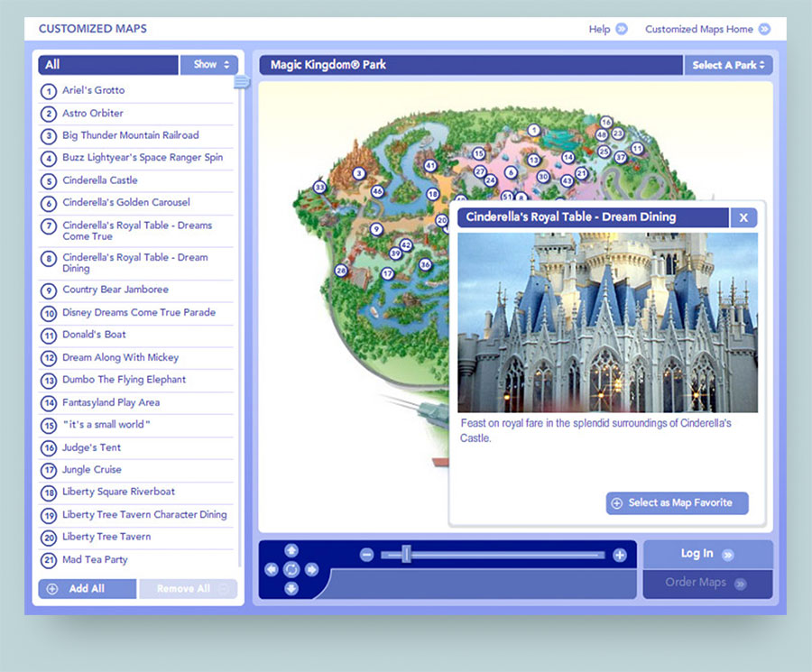Click the attraction list scrollbar handle
Viewport: 812px width, 672px height.
click(241, 82)
